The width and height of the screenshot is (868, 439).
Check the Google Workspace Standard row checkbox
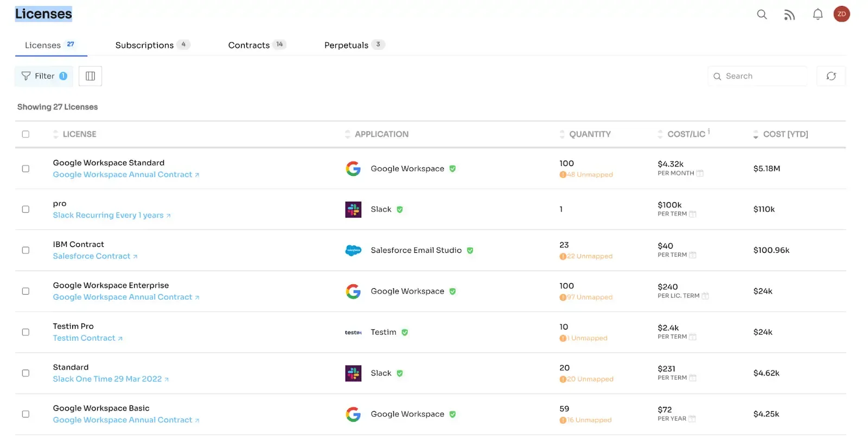25,169
